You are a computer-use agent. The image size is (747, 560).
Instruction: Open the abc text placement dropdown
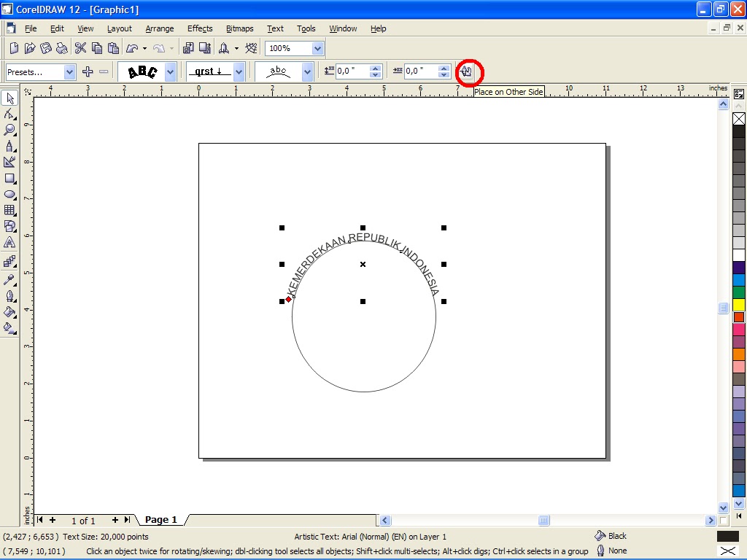click(307, 72)
